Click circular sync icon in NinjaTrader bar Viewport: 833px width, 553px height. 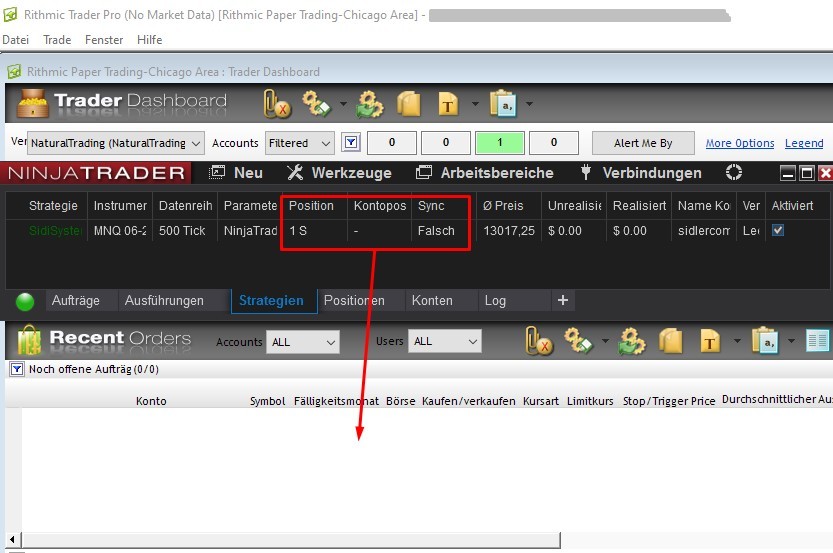734,173
